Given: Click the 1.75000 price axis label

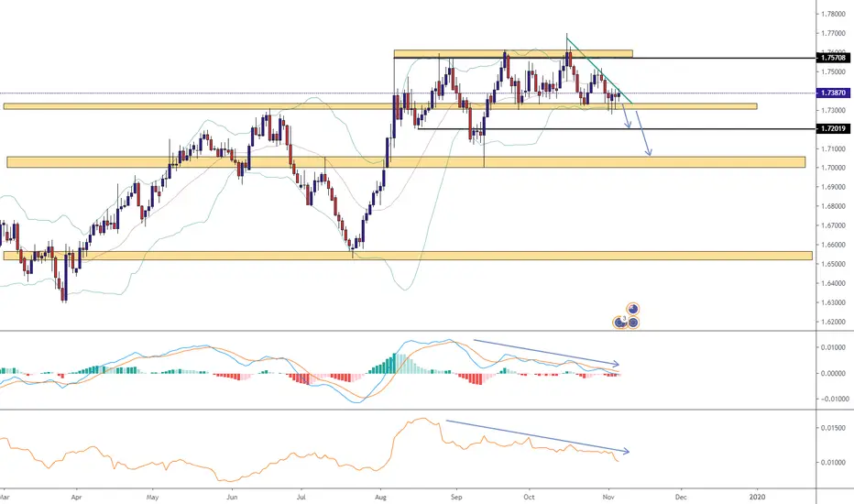Looking at the screenshot, I should [834, 71].
